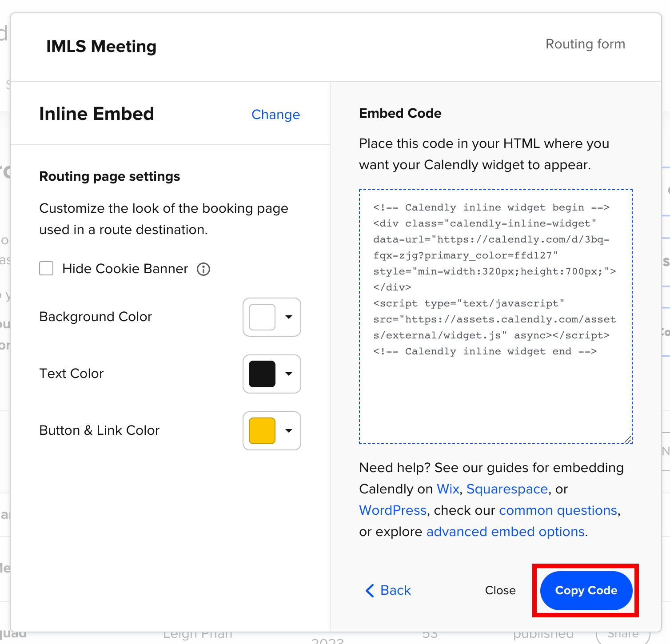Image resolution: width=670 pixels, height=644 pixels.
Task: Click inside the embed code text area
Action: coord(496,317)
